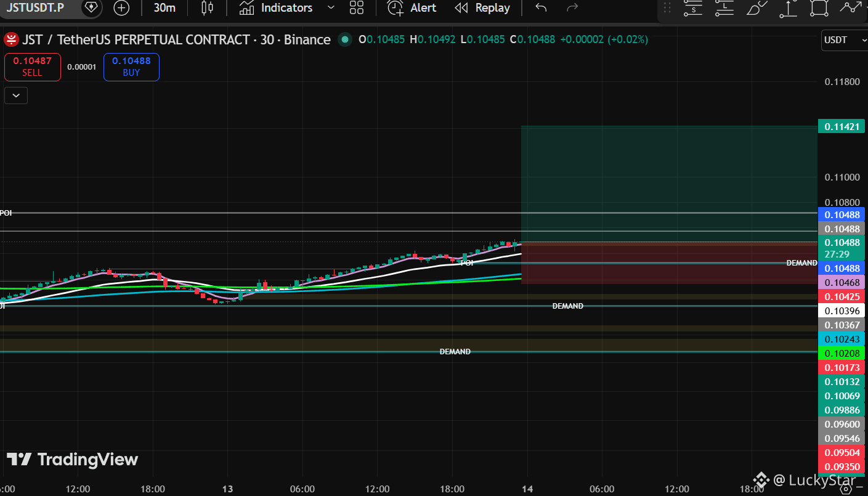Click the cyan 0.10243 price label

[841, 339]
